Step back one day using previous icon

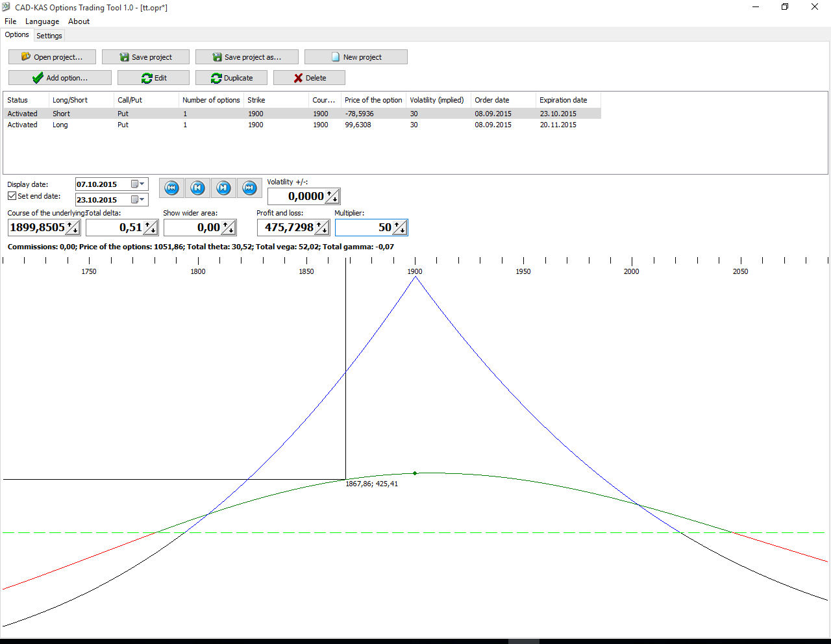197,188
